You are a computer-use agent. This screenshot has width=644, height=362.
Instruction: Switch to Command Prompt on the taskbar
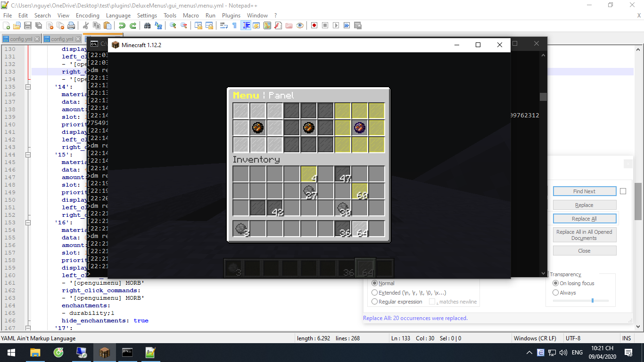[x=127, y=353]
